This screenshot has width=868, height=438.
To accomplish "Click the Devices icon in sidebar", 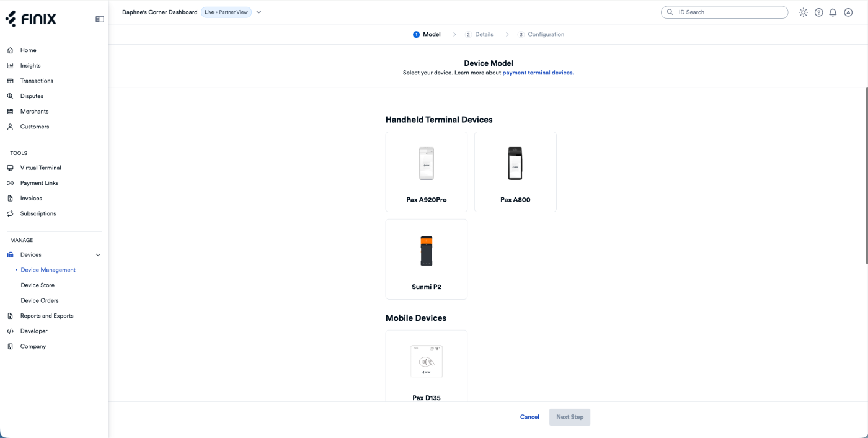I will pos(10,255).
